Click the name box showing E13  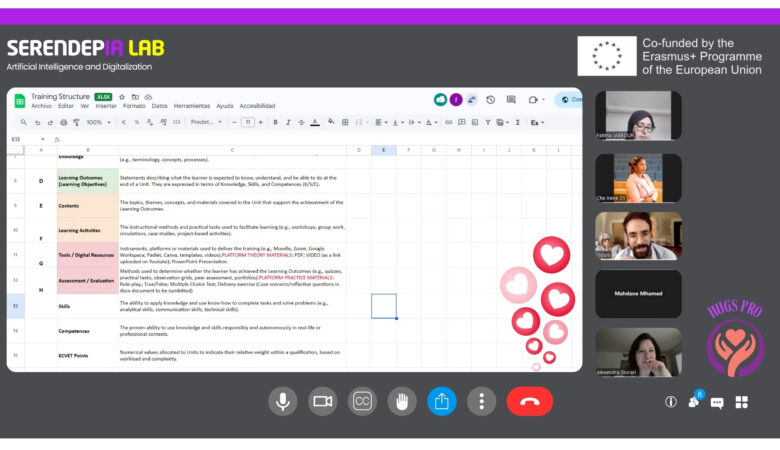pyautogui.click(x=27, y=139)
